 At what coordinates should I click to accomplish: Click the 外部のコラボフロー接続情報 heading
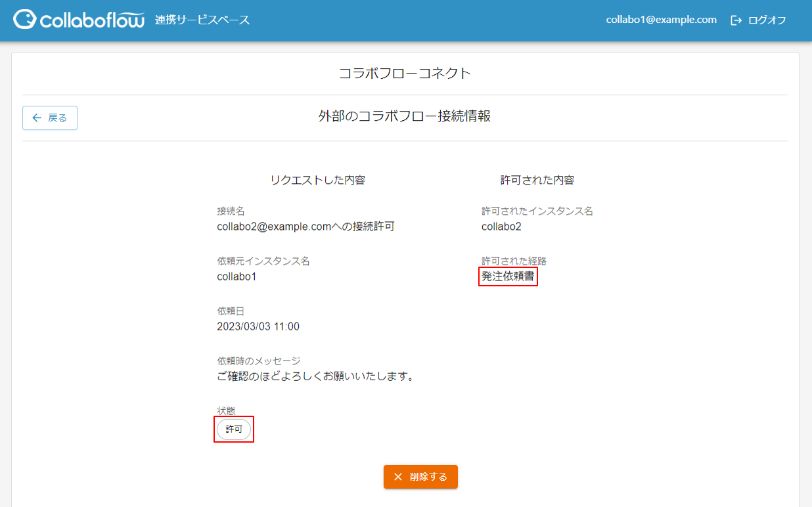click(405, 117)
